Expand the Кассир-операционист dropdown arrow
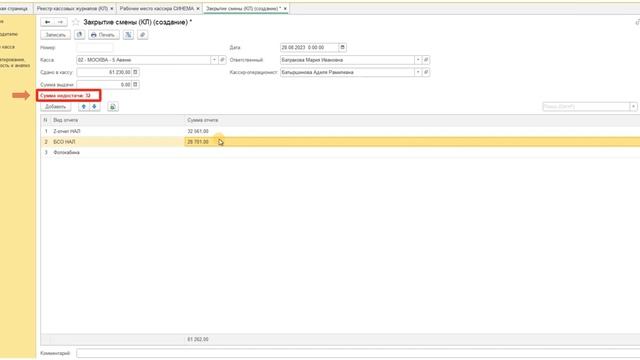The height and width of the screenshot is (360, 640). 418,72
